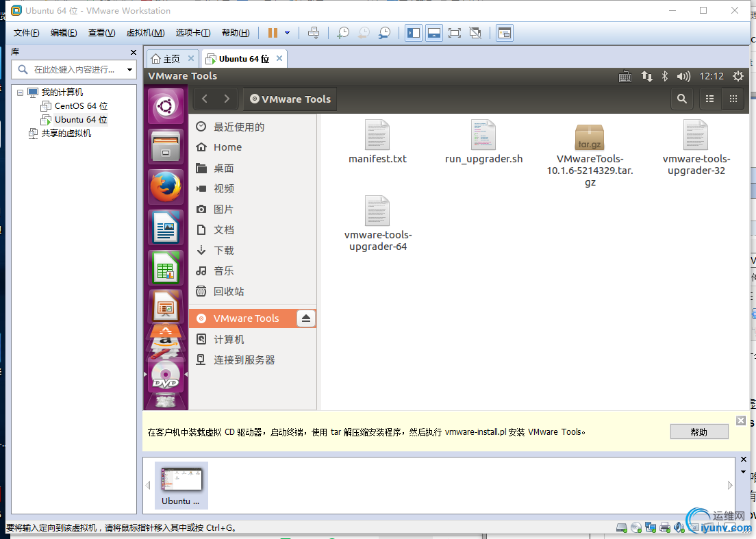Launch LibreOffice Calc from launcher

[x=166, y=267]
